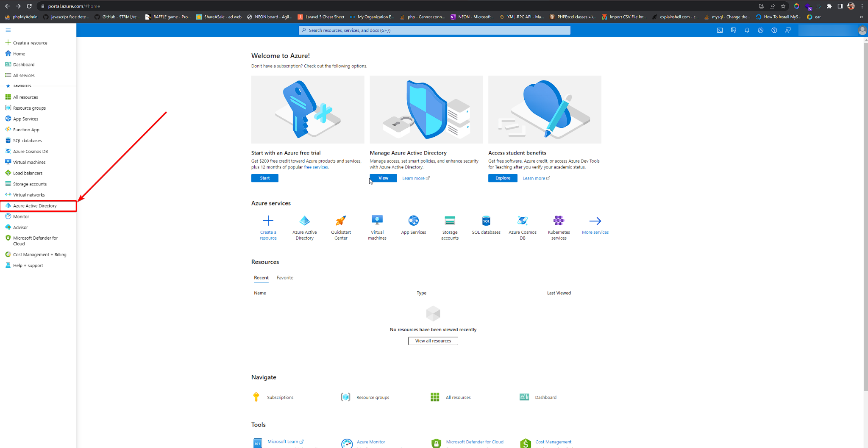Open the Chrome three-dot menu
Screen dimensions: 868x448
pos(862,6)
